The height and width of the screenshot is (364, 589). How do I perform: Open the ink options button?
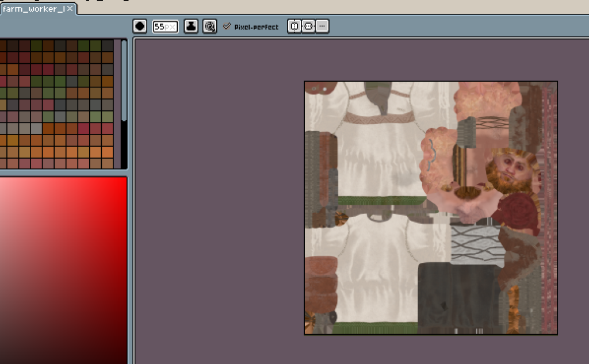[x=191, y=26]
